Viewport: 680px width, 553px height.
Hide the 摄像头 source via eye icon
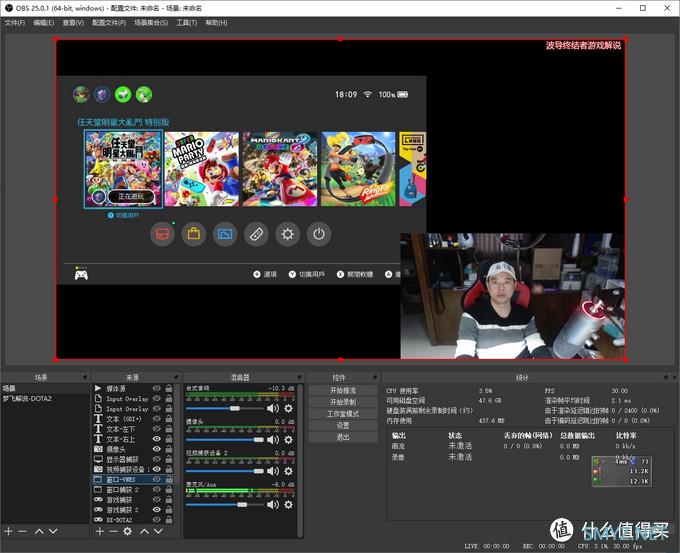[157, 449]
